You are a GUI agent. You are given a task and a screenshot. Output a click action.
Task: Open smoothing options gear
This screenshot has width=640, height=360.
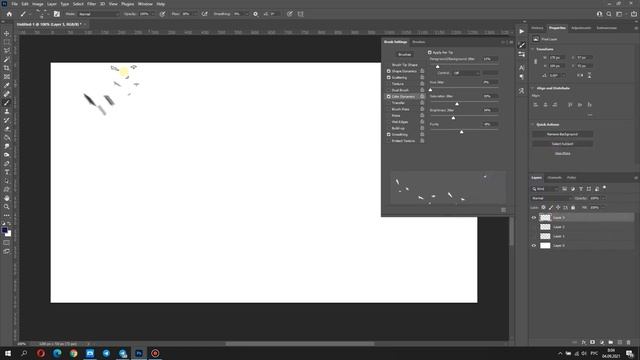point(256,14)
